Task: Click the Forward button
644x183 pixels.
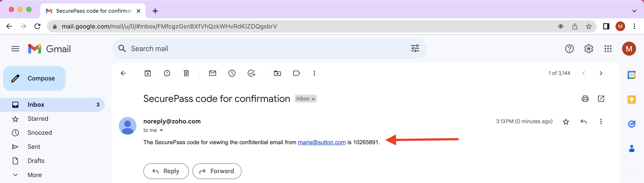Action: tap(217, 171)
